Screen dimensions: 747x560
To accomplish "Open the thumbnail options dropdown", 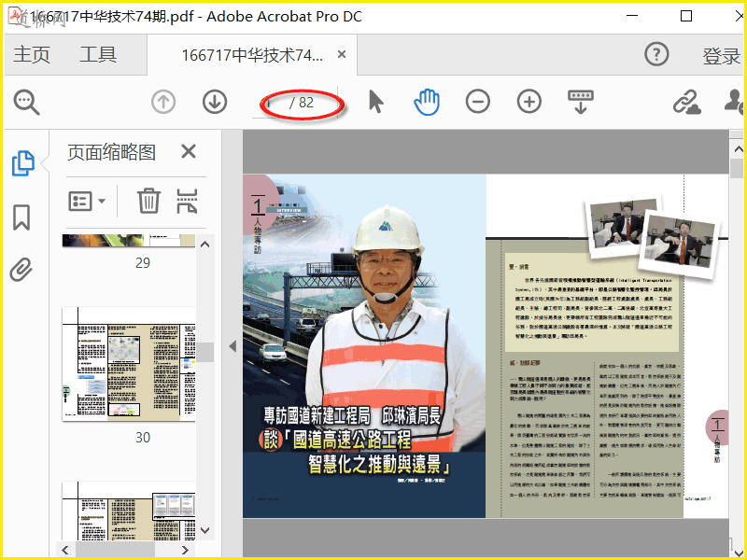I will pos(87,202).
